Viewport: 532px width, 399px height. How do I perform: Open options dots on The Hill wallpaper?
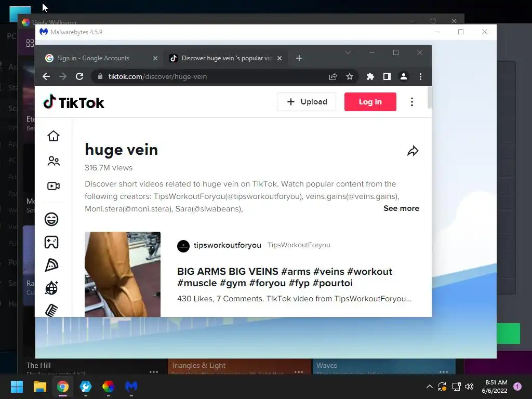pos(154,372)
